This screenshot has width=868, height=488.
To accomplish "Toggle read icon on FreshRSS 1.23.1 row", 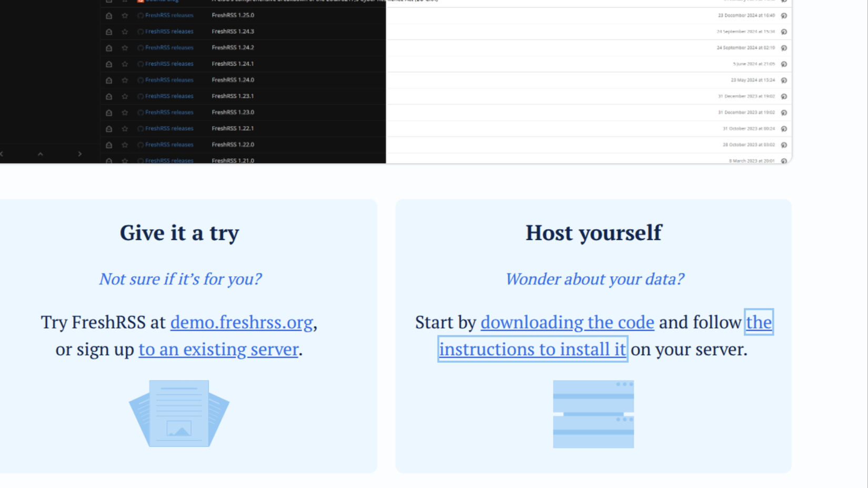I will tap(109, 96).
